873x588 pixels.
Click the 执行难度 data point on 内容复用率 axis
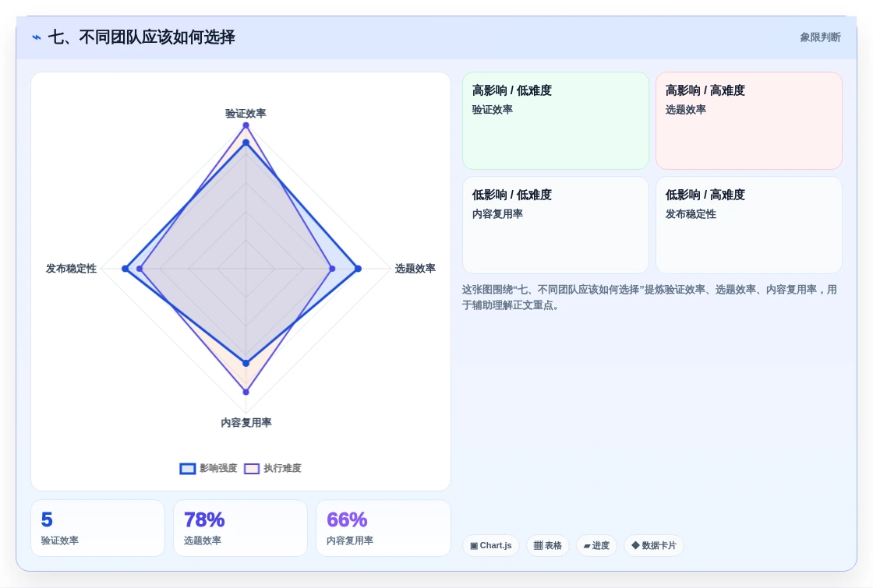pyautogui.click(x=246, y=392)
